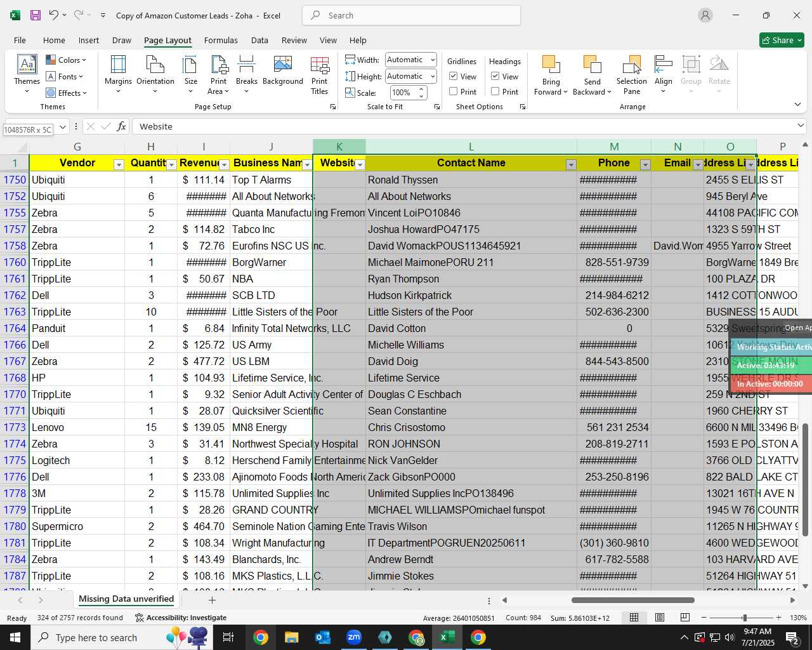Open the notification center icon

pyautogui.click(x=792, y=637)
